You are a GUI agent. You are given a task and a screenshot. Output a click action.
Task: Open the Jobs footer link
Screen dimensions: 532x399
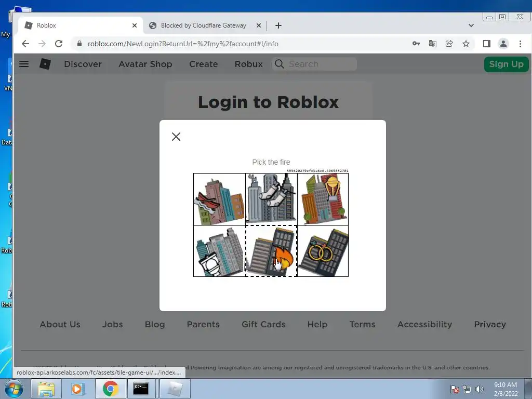(x=113, y=324)
